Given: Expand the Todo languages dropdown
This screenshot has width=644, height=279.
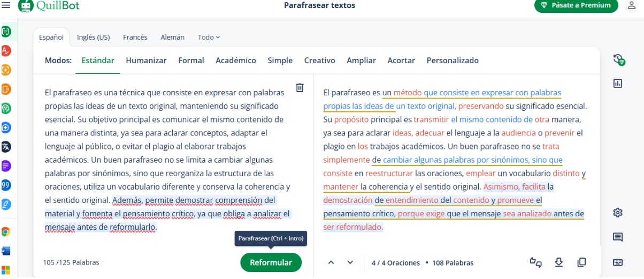Looking at the screenshot, I should pyautogui.click(x=209, y=37).
